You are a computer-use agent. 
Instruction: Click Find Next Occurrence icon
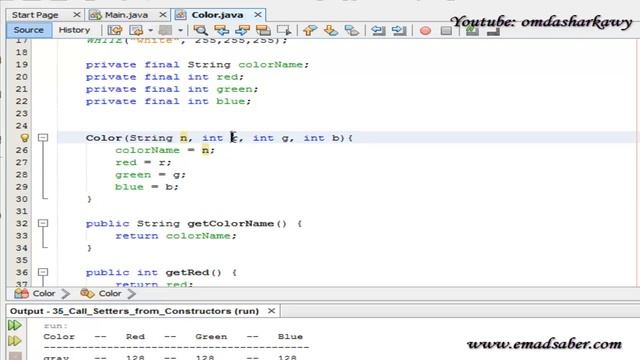tap(242, 30)
